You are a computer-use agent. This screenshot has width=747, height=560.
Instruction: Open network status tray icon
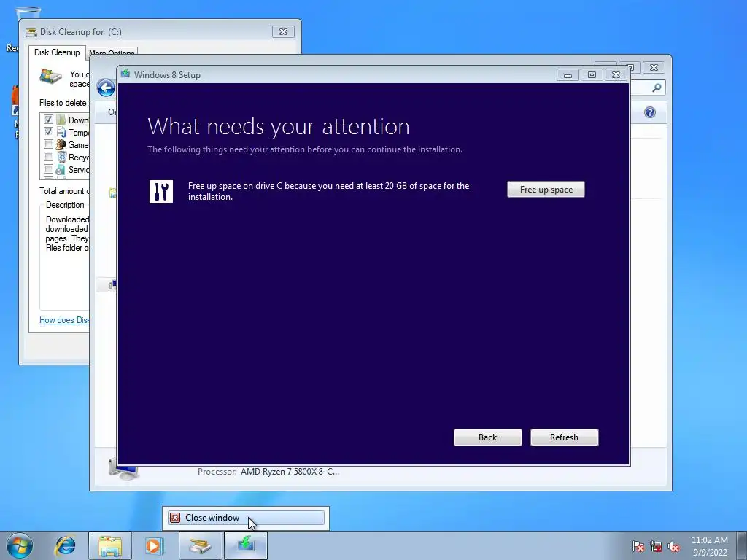pos(656,547)
